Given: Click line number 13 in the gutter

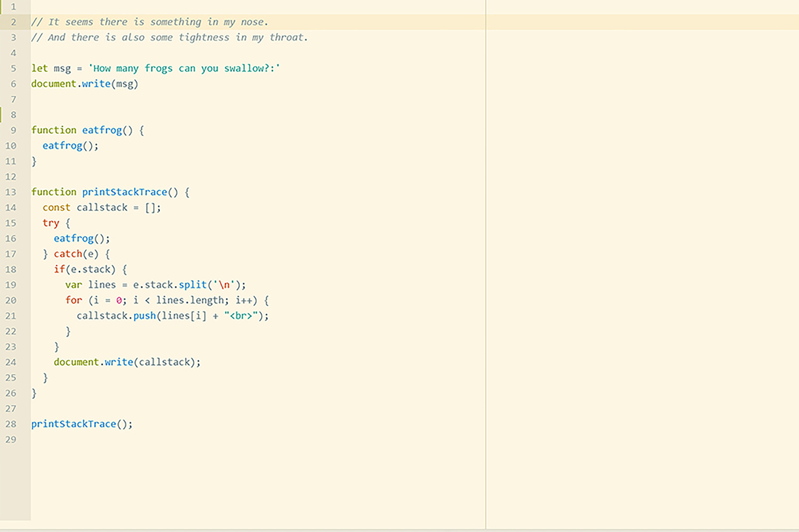Looking at the screenshot, I should 11,192.
